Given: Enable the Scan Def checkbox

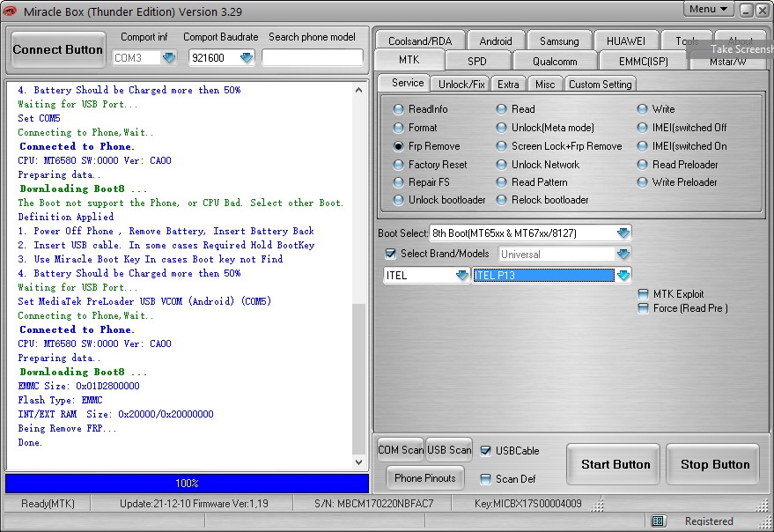Looking at the screenshot, I should pos(486,478).
